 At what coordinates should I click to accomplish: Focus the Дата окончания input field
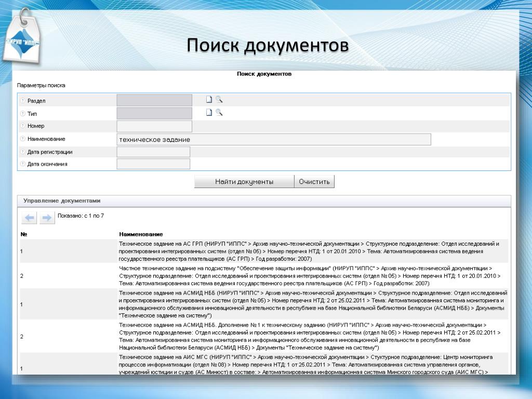[153, 164]
